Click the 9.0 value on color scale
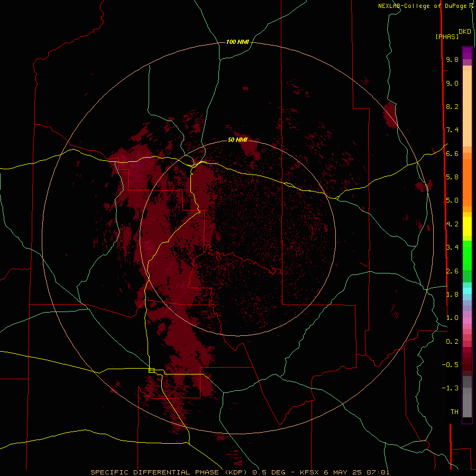Viewport: 476px width, 476px height. pyautogui.click(x=452, y=83)
